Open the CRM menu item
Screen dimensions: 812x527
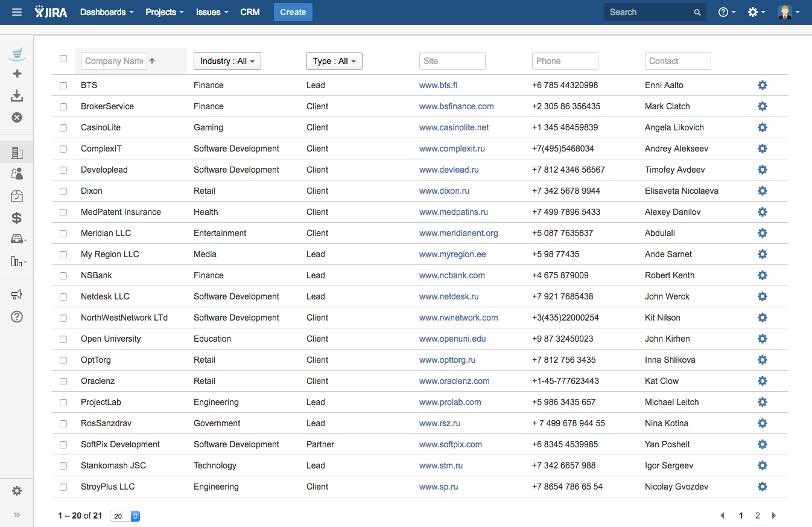(250, 12)
